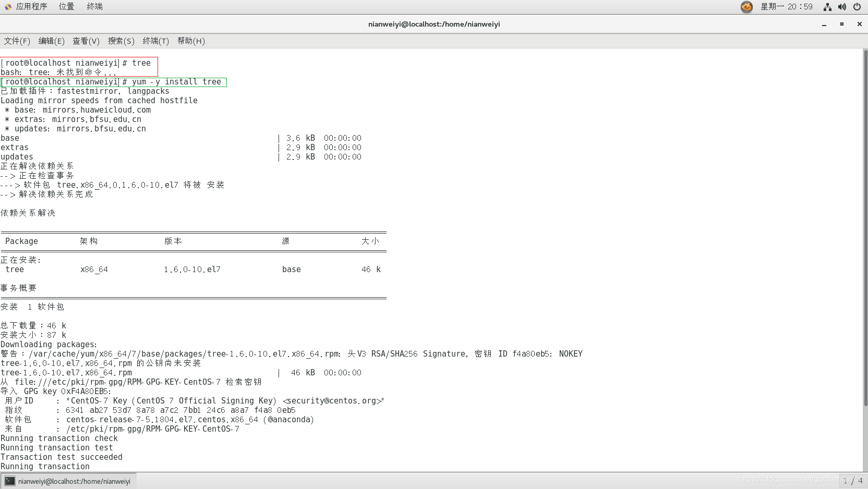Click the '导入 GPG key 0xF4A80EB5:' line
Viewport: 868px width, 489px height.
pyautogui.click(x=56, y=392)
